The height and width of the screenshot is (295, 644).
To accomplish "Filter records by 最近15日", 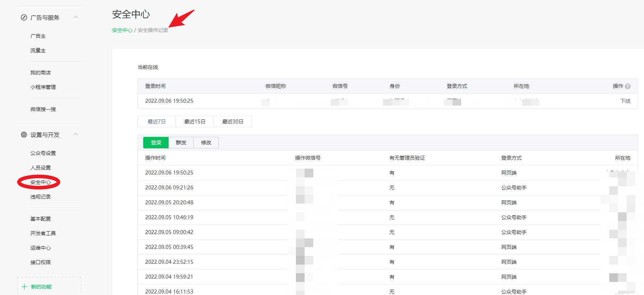I will click(x=195, y=122).
